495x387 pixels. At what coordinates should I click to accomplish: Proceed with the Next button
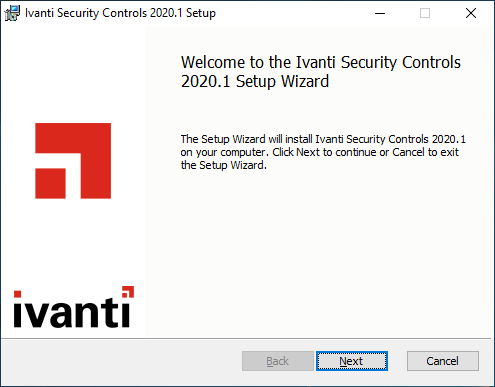pyautogui.click(x=352, y=361)
